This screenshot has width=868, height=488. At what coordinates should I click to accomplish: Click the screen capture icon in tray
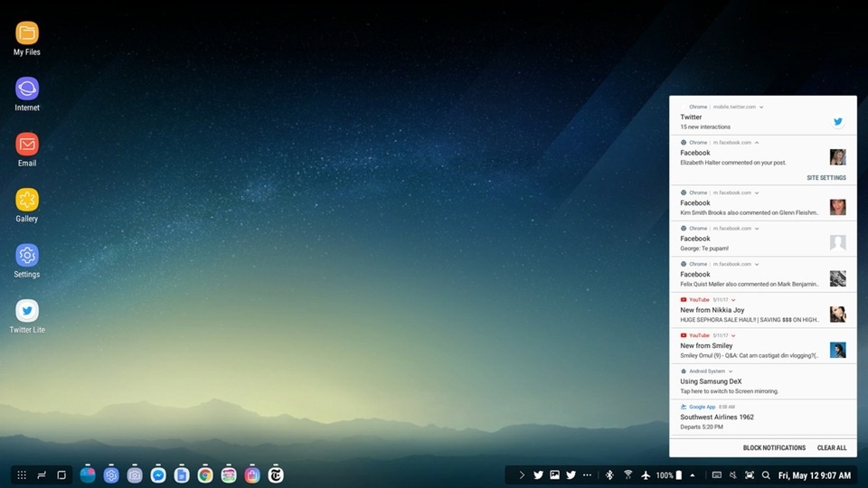(x=750, y=474)
